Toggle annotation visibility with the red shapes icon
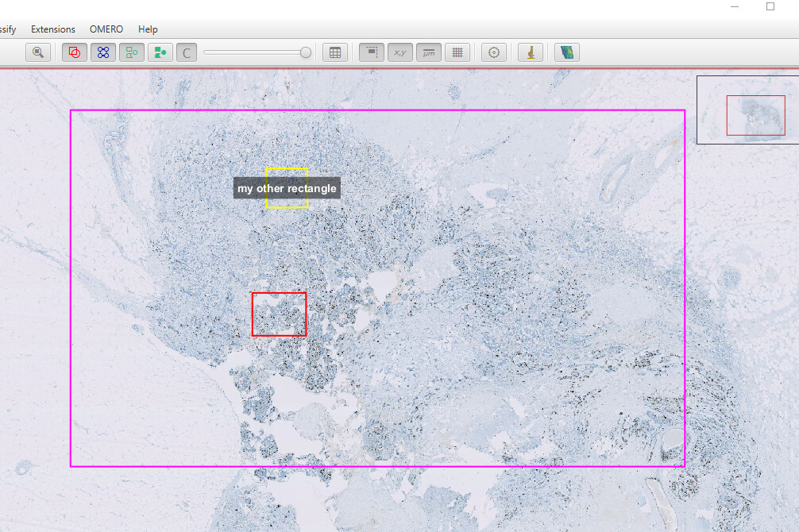Viewport: 799px width, 532px height. 75,52
